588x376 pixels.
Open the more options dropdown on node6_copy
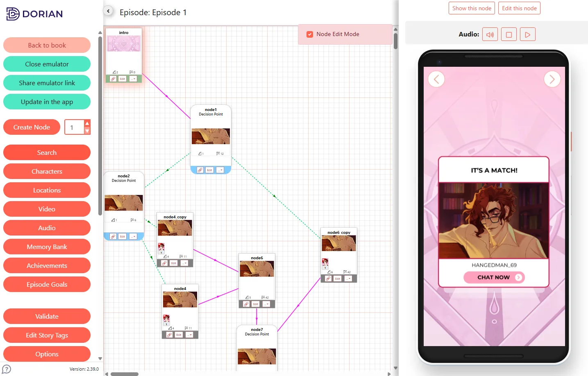point(348,279)
